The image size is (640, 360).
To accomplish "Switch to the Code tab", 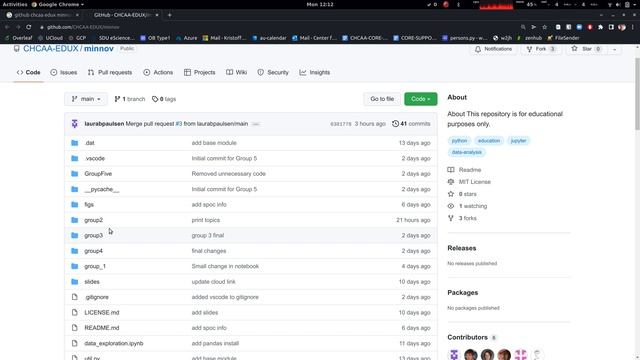I will (28, 72).
